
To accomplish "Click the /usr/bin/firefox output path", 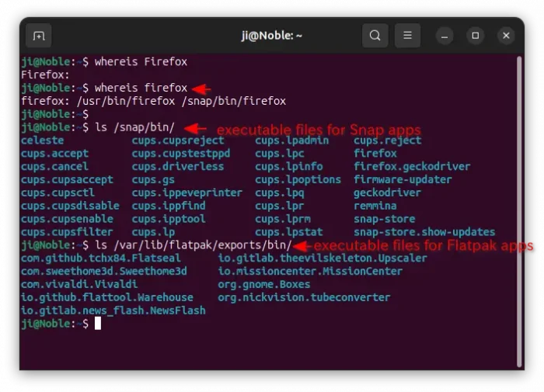I will coord(126,101).
